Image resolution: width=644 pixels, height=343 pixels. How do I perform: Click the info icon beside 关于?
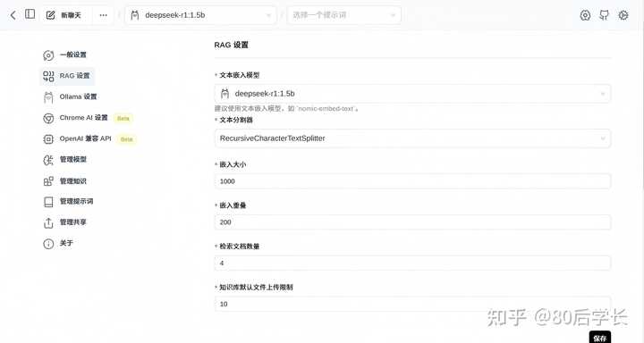pos(48,244)
